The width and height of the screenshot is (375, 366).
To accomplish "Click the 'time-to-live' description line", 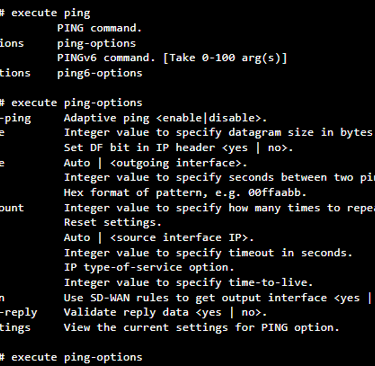I will point(188,283).
